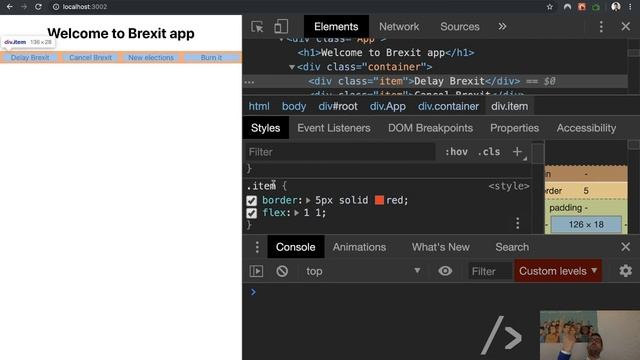Image resolution: width=640 pixels, height=360 pixels.
Task: Select html in the breadcrumb
Action: pos(259,106)
